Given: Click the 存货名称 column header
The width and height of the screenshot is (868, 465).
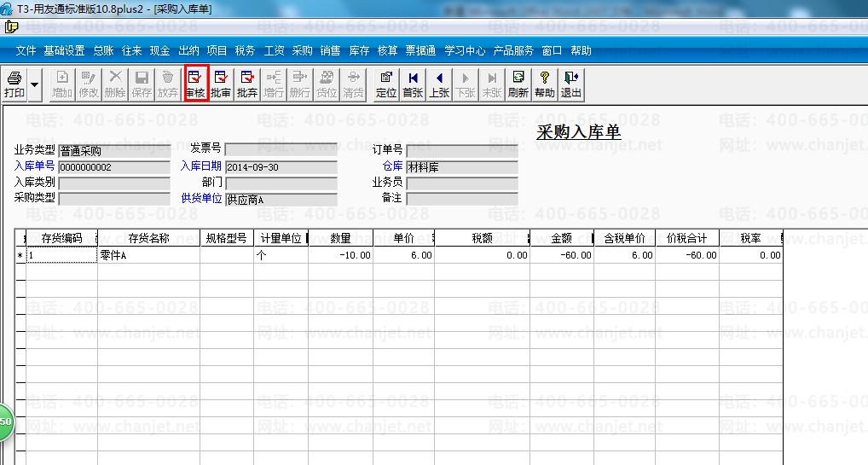Looking at the screenshot, I should tap(148, 238).
